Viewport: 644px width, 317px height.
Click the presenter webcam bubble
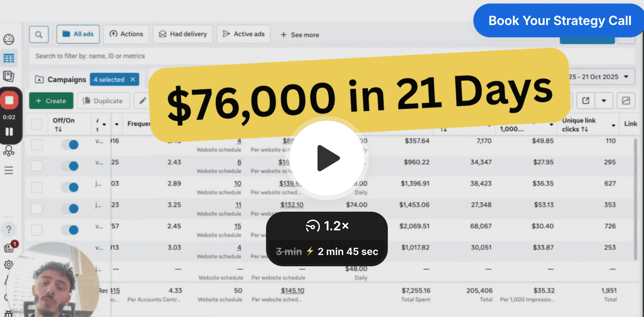pyautogui.click(x=53, y=280)
